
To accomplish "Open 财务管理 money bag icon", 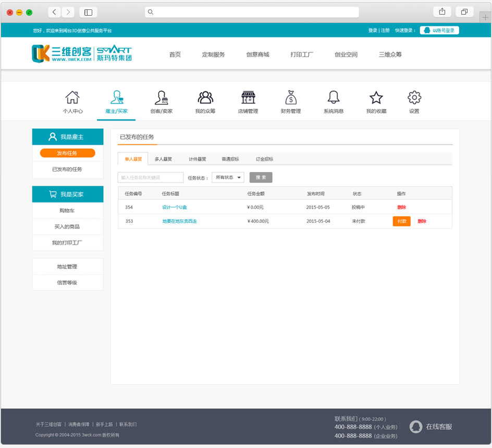I will (x=291, y=98).
